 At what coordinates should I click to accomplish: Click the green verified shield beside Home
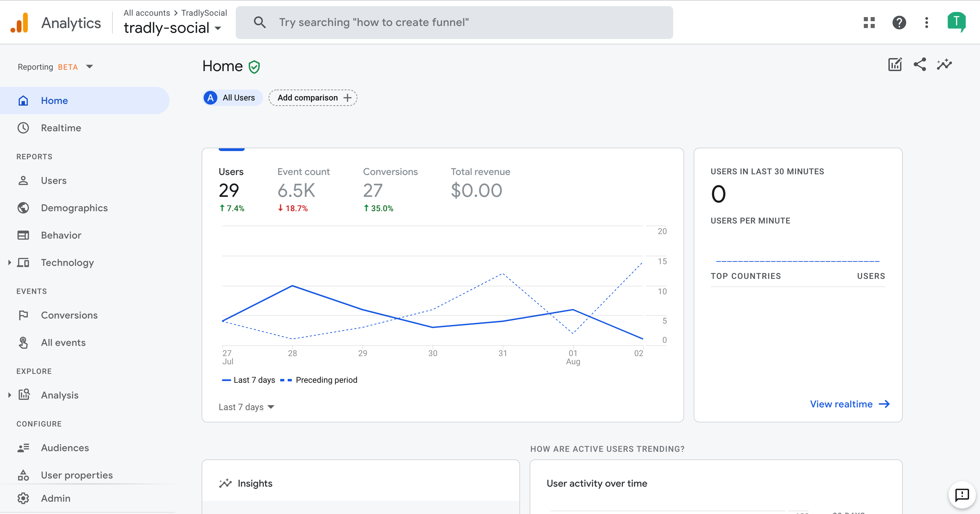[254, 67]
